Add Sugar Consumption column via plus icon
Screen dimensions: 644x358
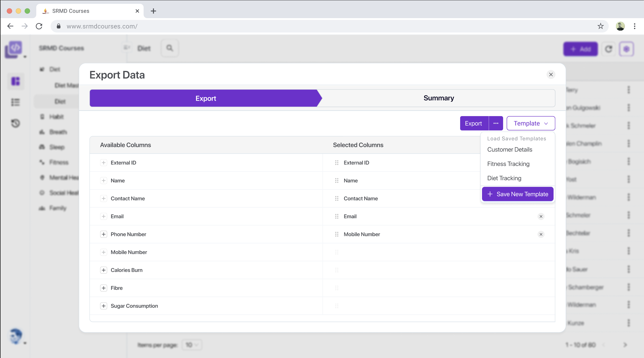104,306
